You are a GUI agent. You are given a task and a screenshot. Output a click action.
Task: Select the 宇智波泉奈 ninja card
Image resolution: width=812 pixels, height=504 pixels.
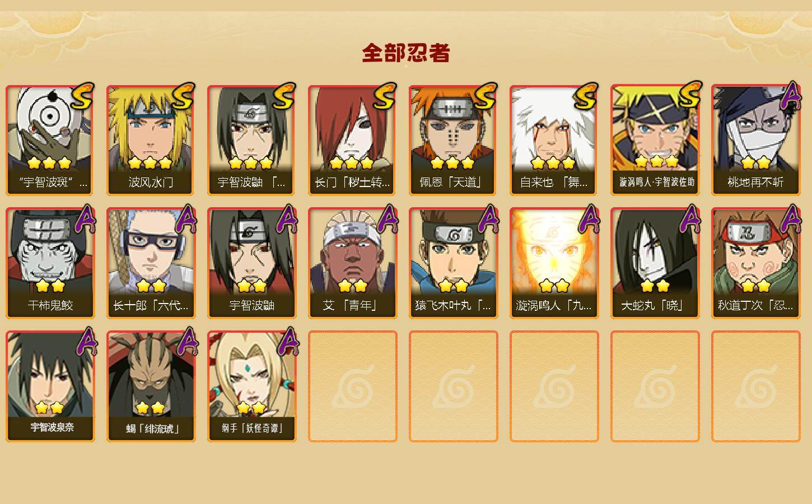[x=50, y=386]
